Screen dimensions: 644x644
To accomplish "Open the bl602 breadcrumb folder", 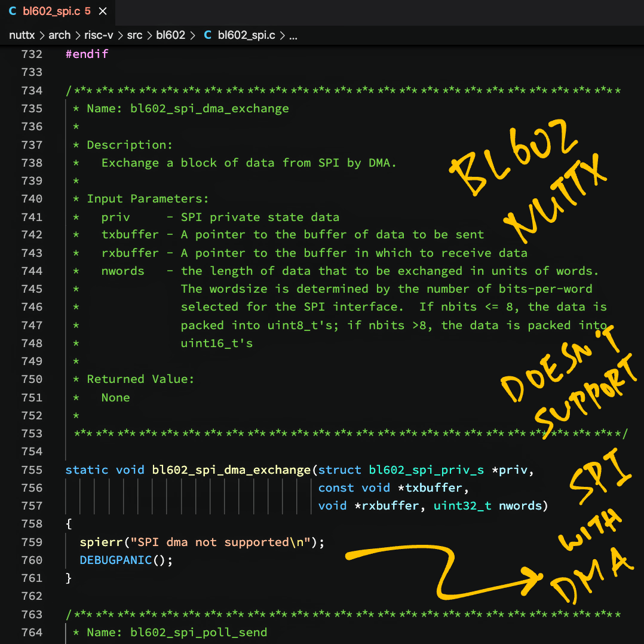I will (171, 35).
